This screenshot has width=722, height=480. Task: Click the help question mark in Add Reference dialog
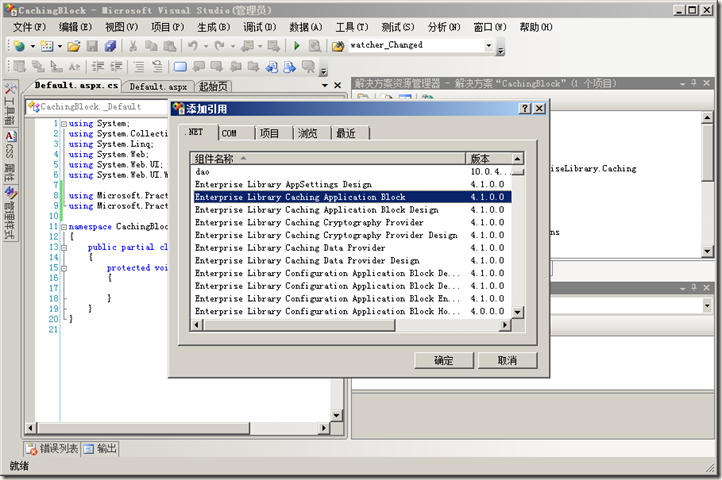(x=524, y=108)
